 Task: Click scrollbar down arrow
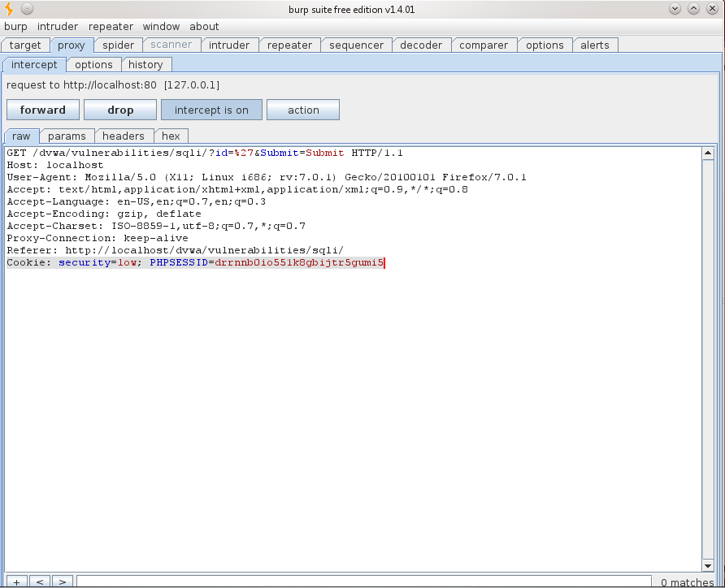pos(708,565)
